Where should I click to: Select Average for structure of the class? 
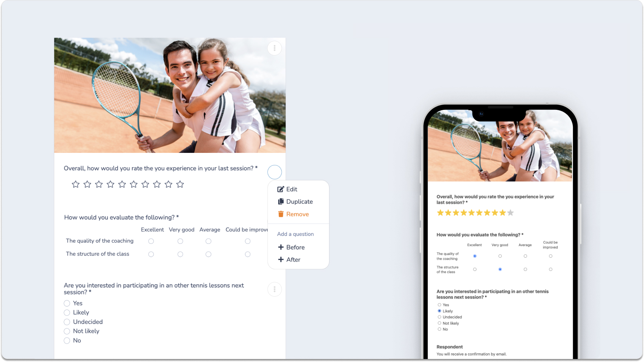point(209,254)
